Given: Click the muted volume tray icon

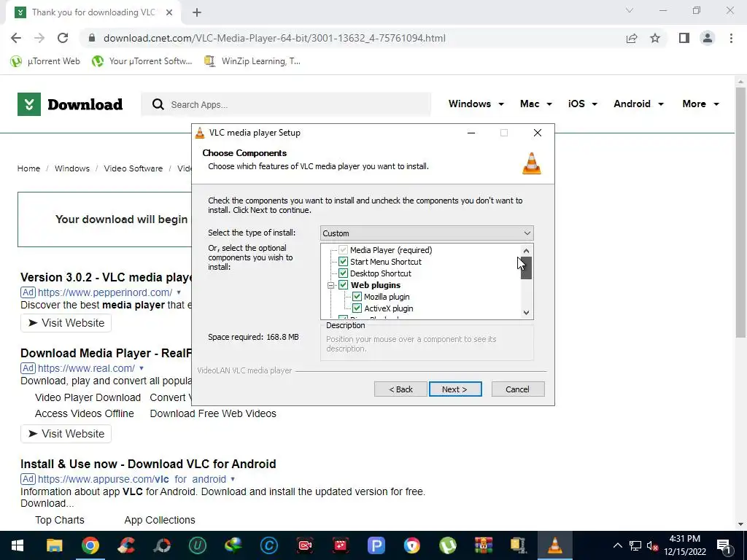Looking at the screenshot, I should pos(653,545).
